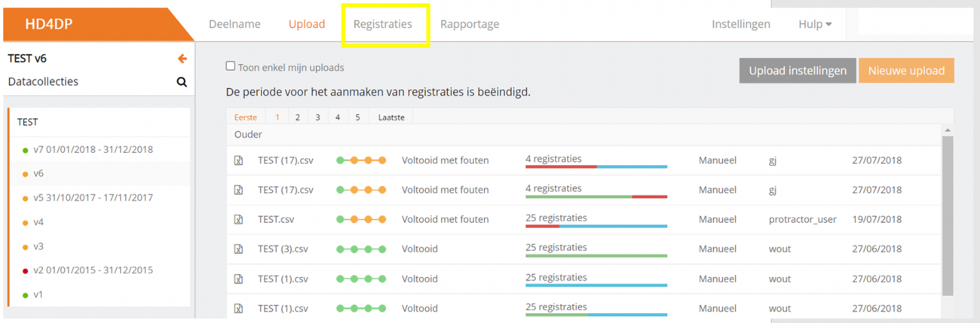The height and width of the screenshot is (323, 980).
Task: Switch to the Rapportage tab
Action: (x=470, y=24)
